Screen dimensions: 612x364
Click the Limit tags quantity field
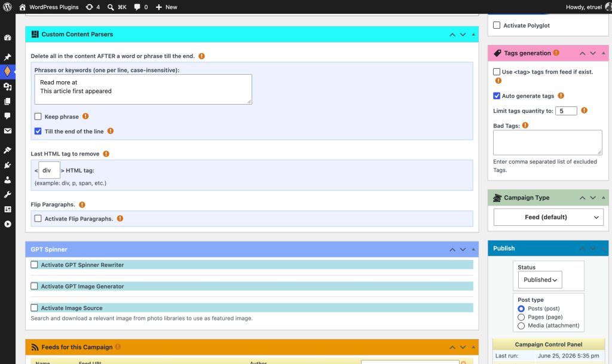coord(566,111)
